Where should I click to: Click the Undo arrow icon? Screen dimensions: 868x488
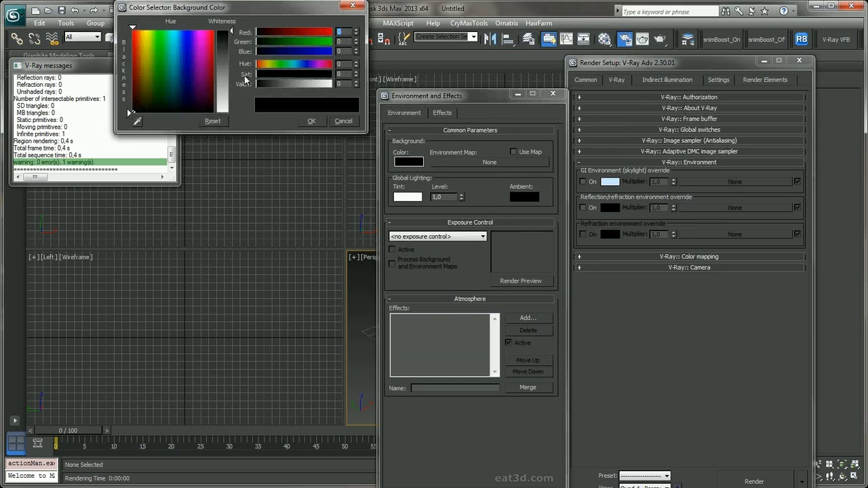click(75, 10)
